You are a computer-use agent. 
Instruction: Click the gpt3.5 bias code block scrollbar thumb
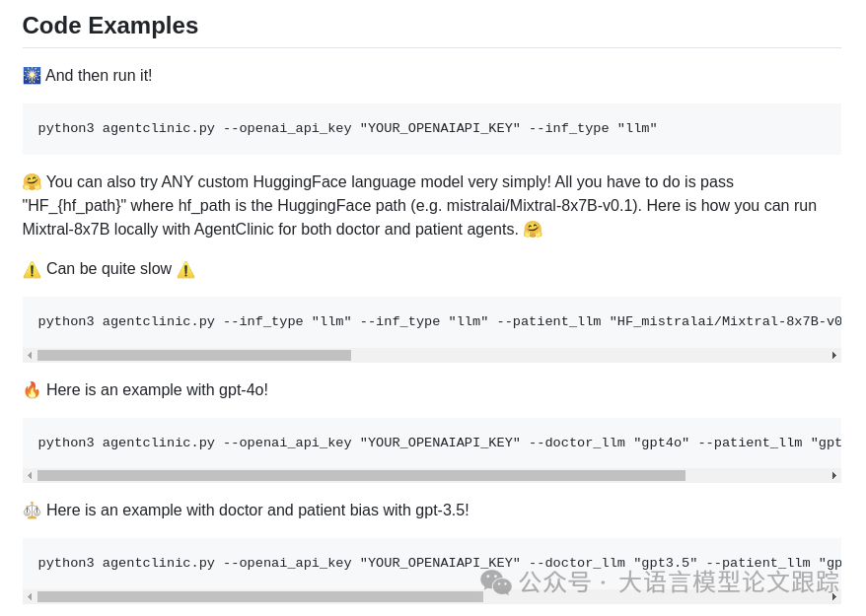[x=260, y=596]
